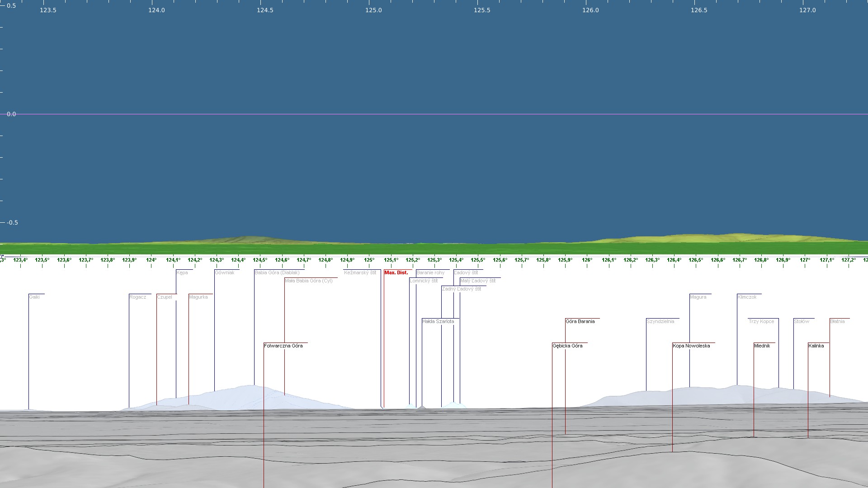Click the Magurka label
The height and width of the screenshot is (488, 868).
click(x=198, y=297)
